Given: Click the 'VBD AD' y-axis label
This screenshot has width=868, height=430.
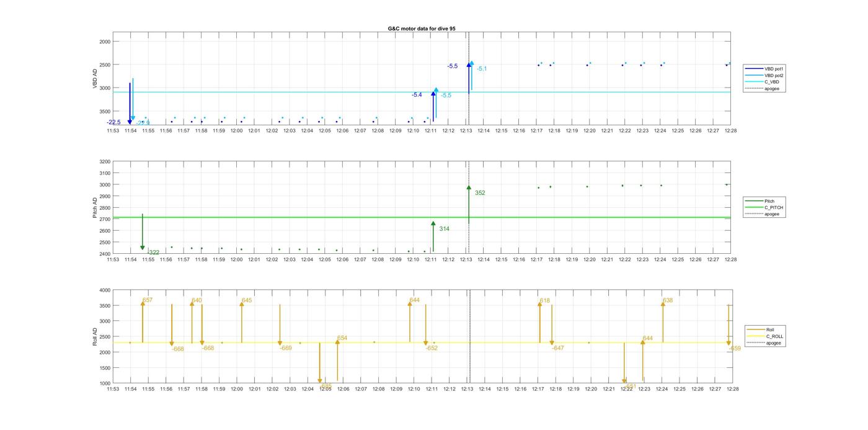Looking at the screenshot, I should (95, 79).
